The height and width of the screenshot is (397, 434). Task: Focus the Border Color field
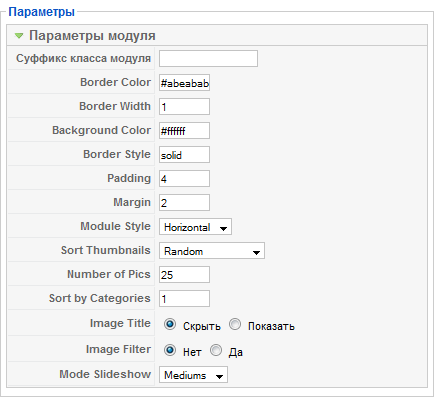pos(184,83)
